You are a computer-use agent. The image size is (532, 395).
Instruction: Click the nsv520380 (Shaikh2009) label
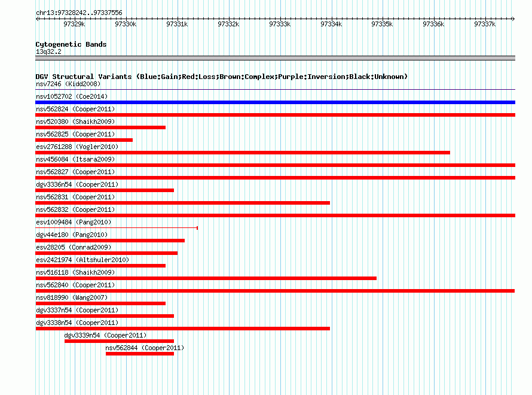pos(75,121)
